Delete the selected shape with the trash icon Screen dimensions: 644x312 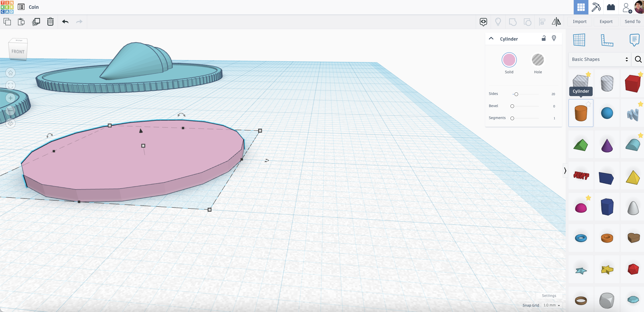pos(50,22)
